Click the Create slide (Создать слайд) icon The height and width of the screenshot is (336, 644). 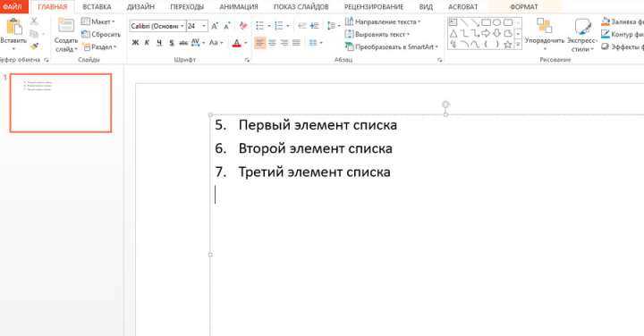pyautogui.click(x=65, y=25)
